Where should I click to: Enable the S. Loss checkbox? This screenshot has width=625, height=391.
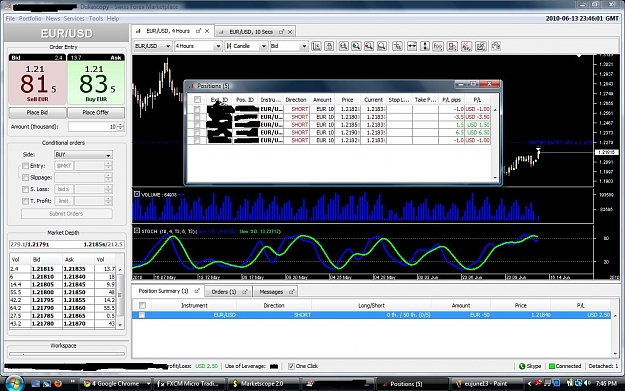tap(26, 189)
